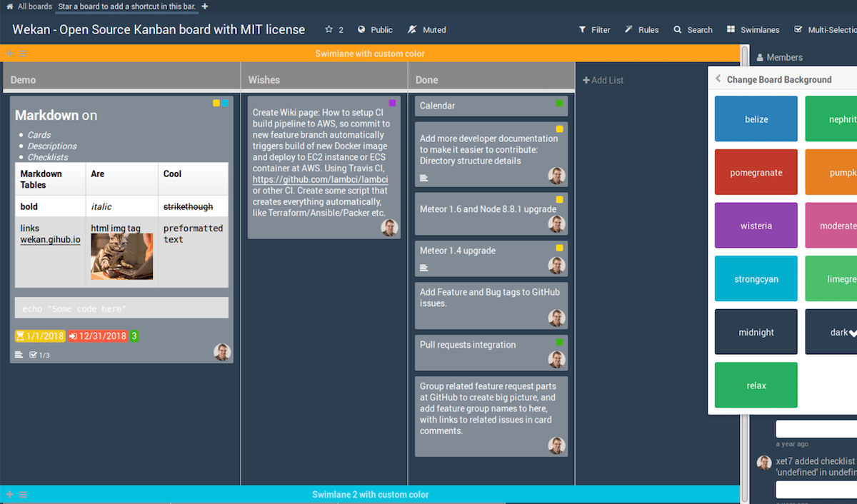857x504 pixels.
Task: Toggle checklist progress on the Markdown card
Action: (36, 355)
